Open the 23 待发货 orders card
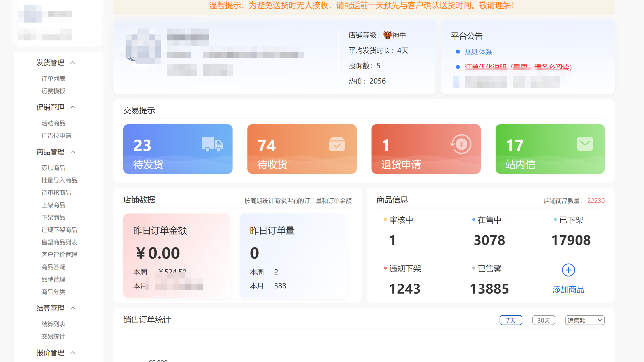644x362 pixels. point(178,149)
